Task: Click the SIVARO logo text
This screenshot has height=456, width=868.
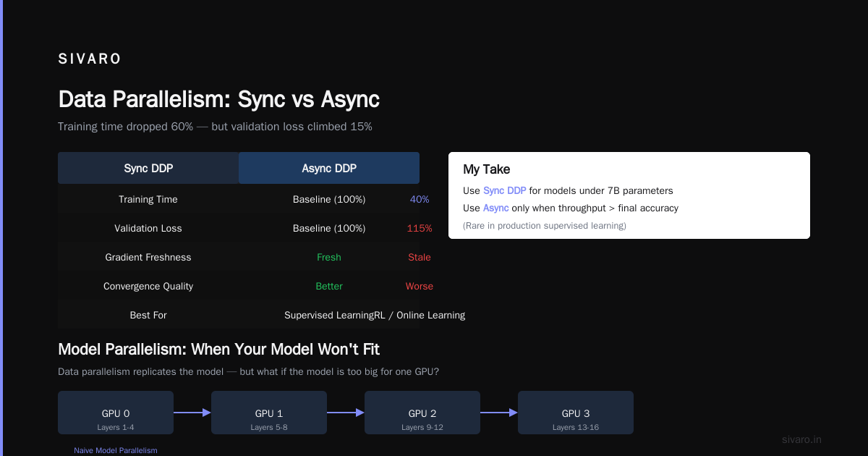Action: pyautogui.click(x=90, y=59)
